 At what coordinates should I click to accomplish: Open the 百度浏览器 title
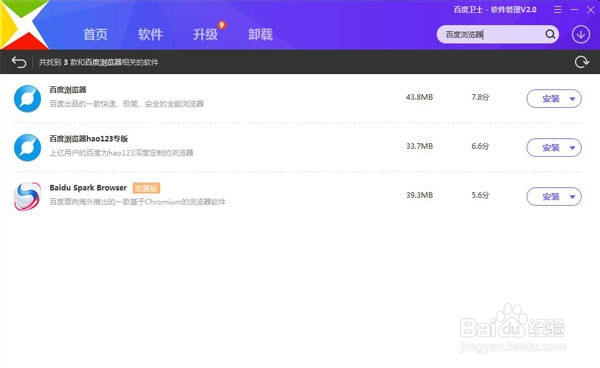click(68, 90)
